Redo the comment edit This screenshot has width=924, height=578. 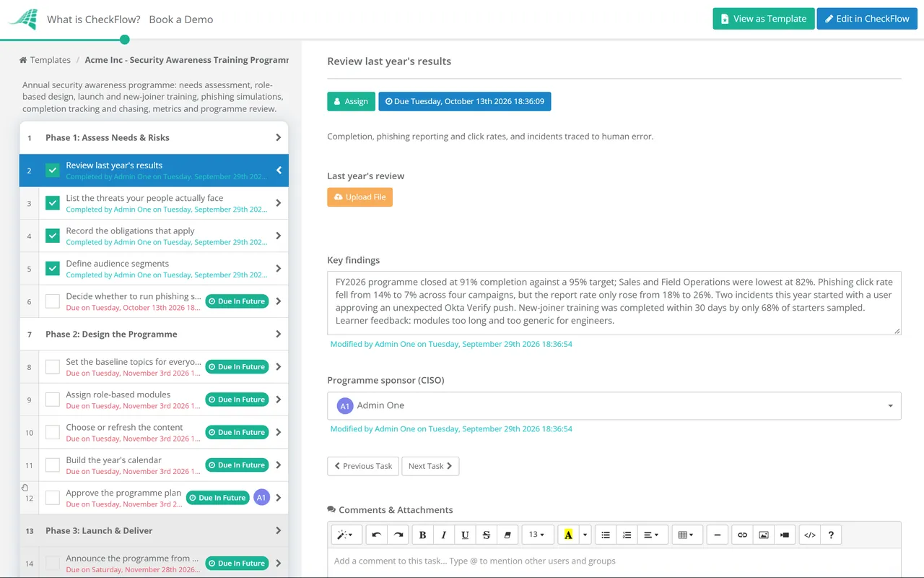coord(398,535)
